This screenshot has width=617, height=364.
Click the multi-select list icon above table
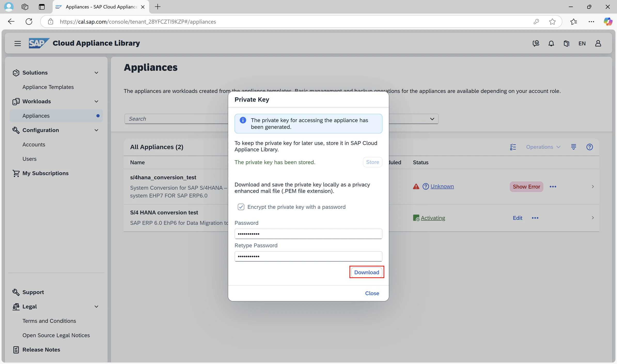(x=513, y=147)
